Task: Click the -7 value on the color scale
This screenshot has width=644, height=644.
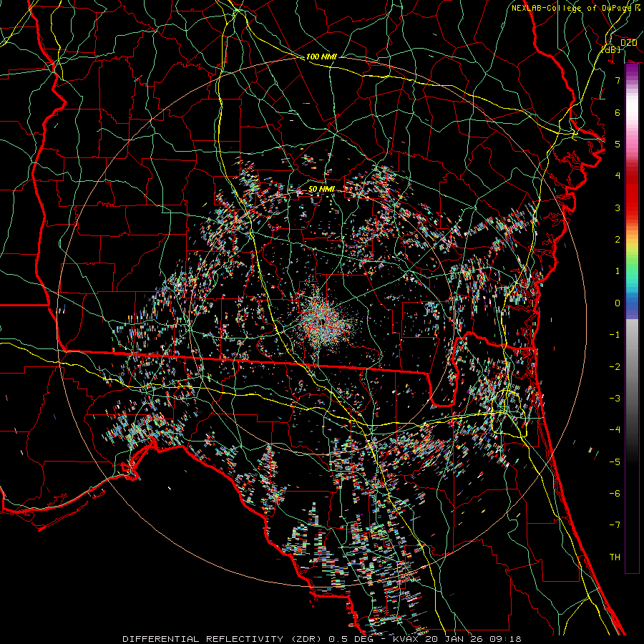Action: tap(614, 525)
